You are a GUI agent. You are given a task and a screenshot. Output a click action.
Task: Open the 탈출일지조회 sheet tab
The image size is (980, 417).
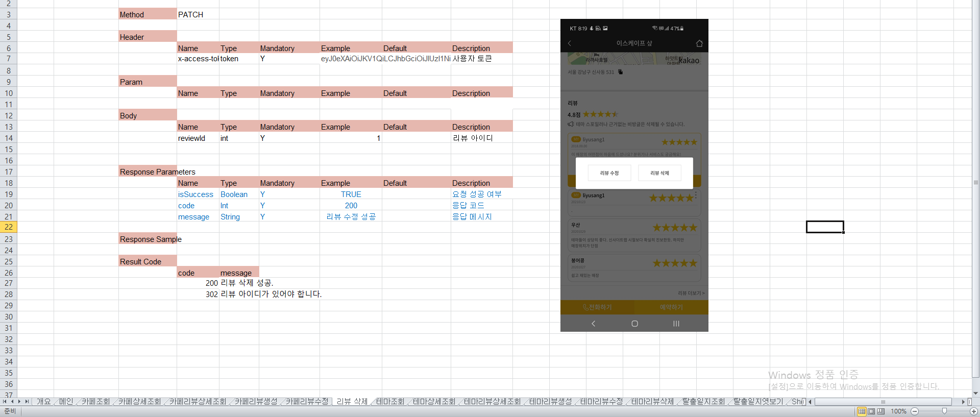703,402
